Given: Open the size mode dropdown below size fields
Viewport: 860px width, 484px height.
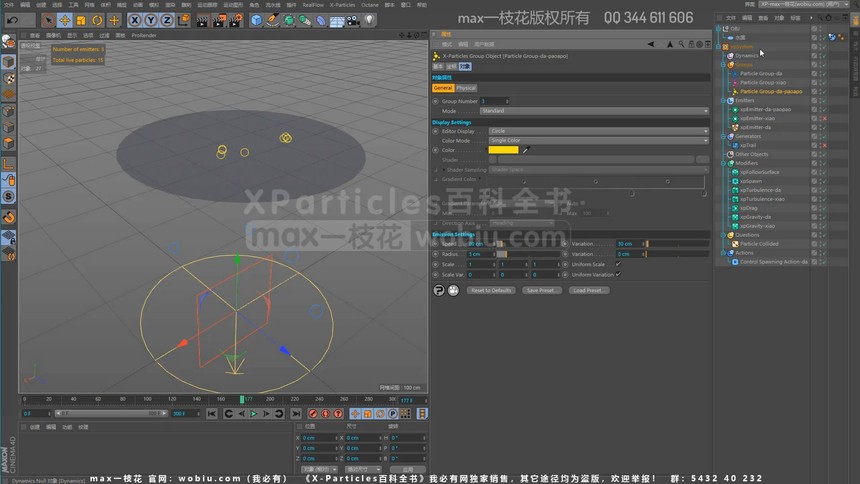Looking at the screenshot, I should point(363,470).
